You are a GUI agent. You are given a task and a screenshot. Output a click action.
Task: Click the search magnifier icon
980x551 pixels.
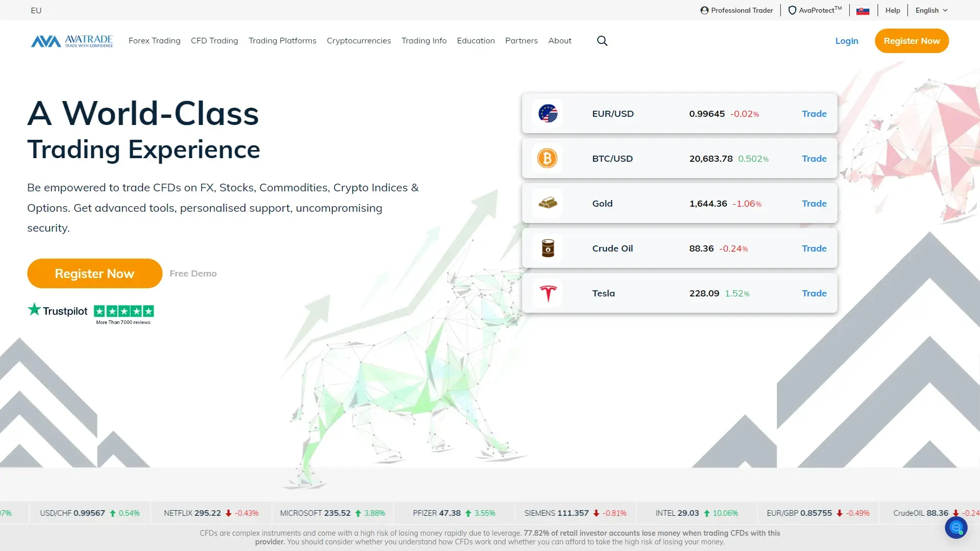[602, 41]
